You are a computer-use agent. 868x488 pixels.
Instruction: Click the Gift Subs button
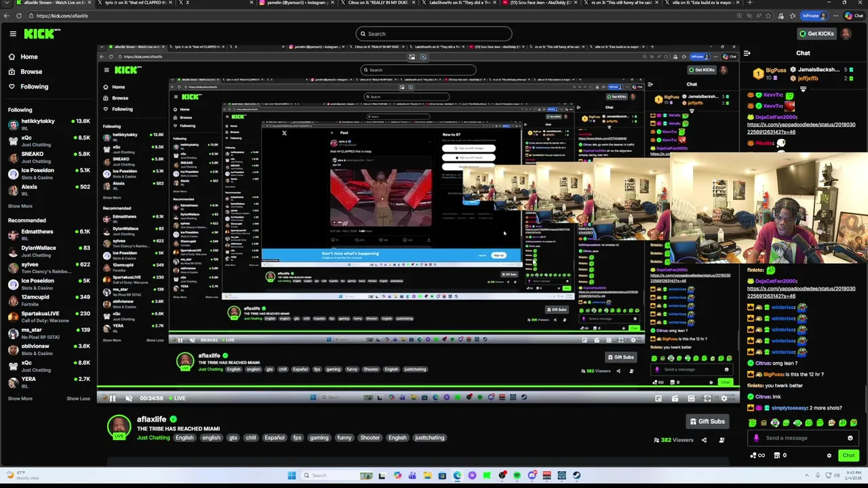pyautogui.click(x=707, y=422)
